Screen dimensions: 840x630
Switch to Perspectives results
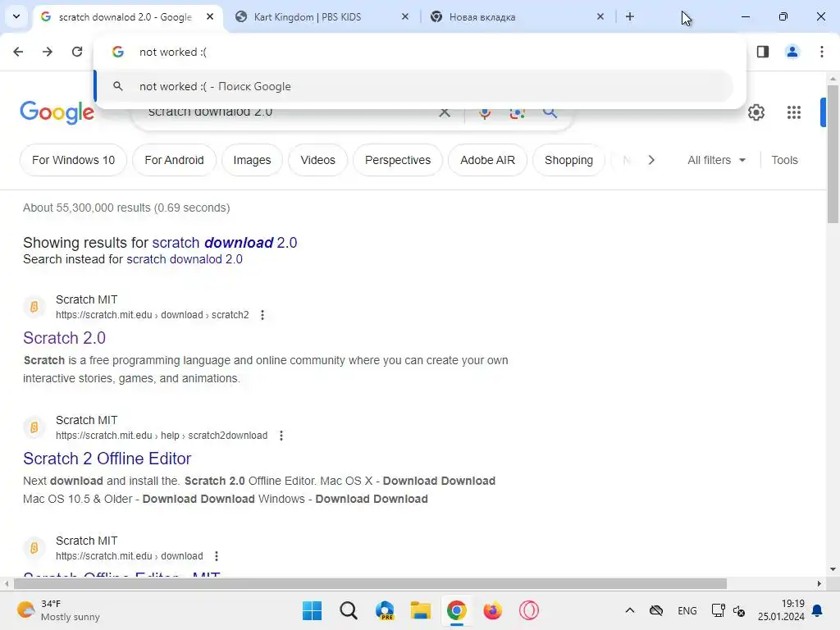pos(398,160)
